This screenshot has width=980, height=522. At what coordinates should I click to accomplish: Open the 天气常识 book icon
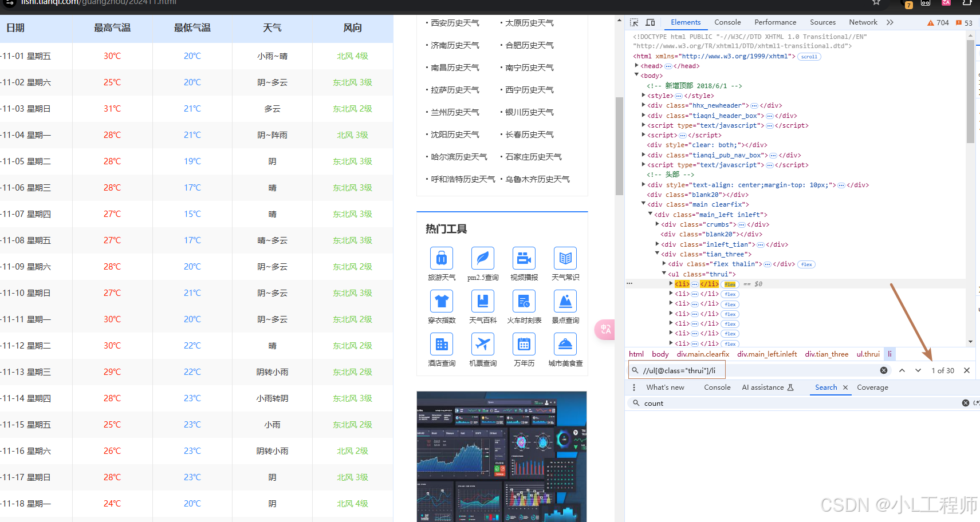point(565,258)
